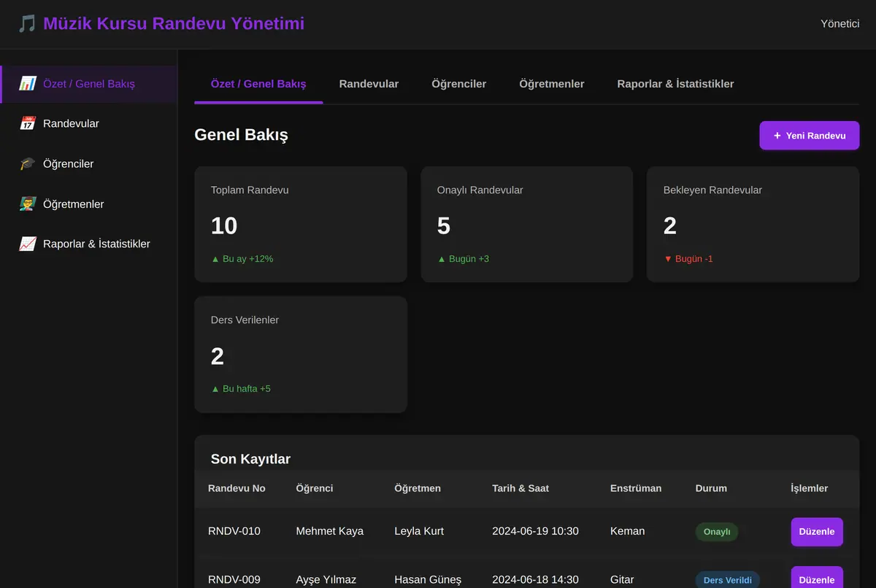Click the Bugün -1 trend text
The image size is (876, 588).
coord(688,259)
